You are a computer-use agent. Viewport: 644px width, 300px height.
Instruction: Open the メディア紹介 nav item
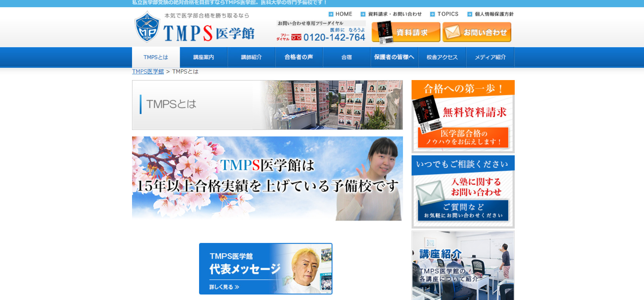pos(490,57)
